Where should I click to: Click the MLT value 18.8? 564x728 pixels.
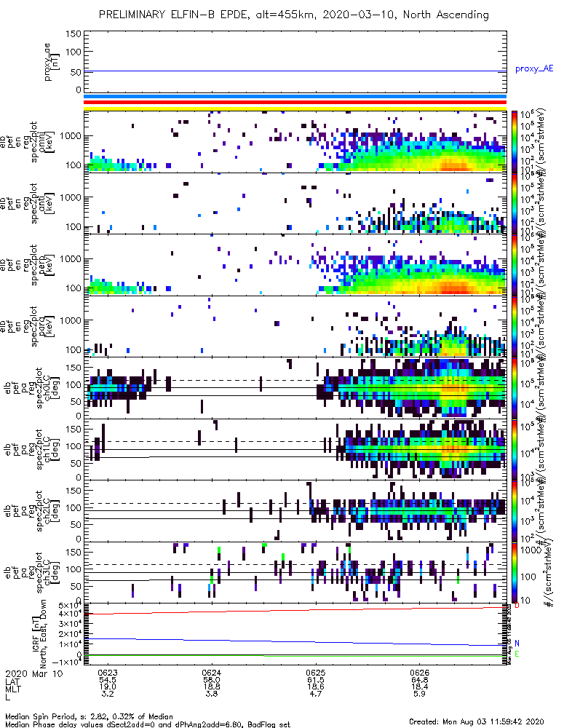click(x=212, y=687)
